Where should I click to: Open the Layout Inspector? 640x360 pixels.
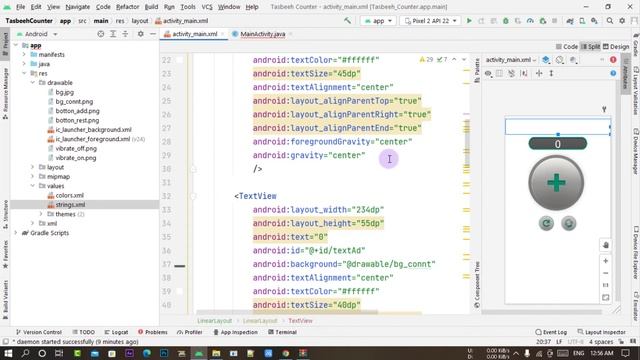[602, 332]
